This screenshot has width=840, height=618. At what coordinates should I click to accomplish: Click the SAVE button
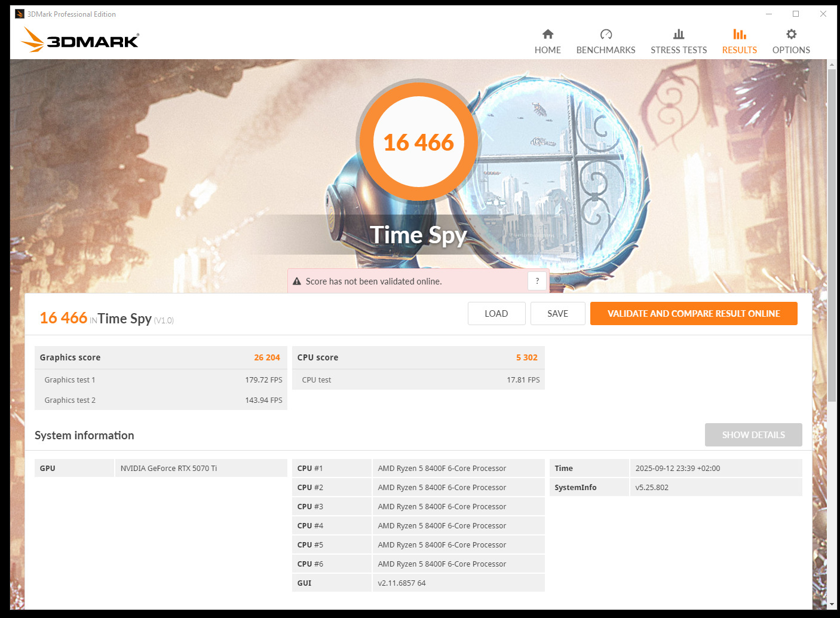[558, 314]
